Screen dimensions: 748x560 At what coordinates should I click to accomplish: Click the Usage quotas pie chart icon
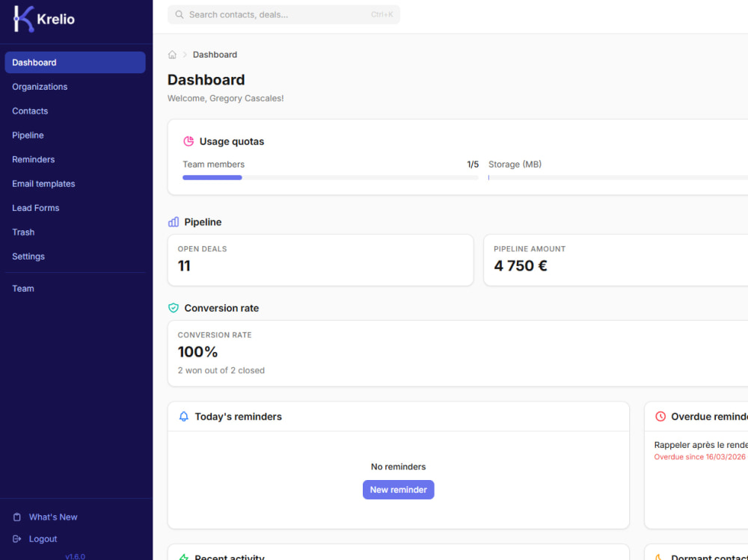pos(188,141)
